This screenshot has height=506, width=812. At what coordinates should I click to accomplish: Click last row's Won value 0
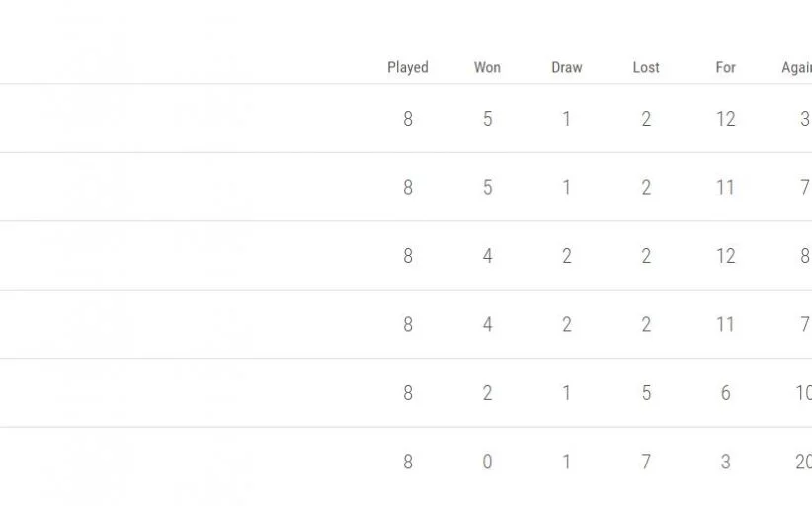(x=487, y=462)
